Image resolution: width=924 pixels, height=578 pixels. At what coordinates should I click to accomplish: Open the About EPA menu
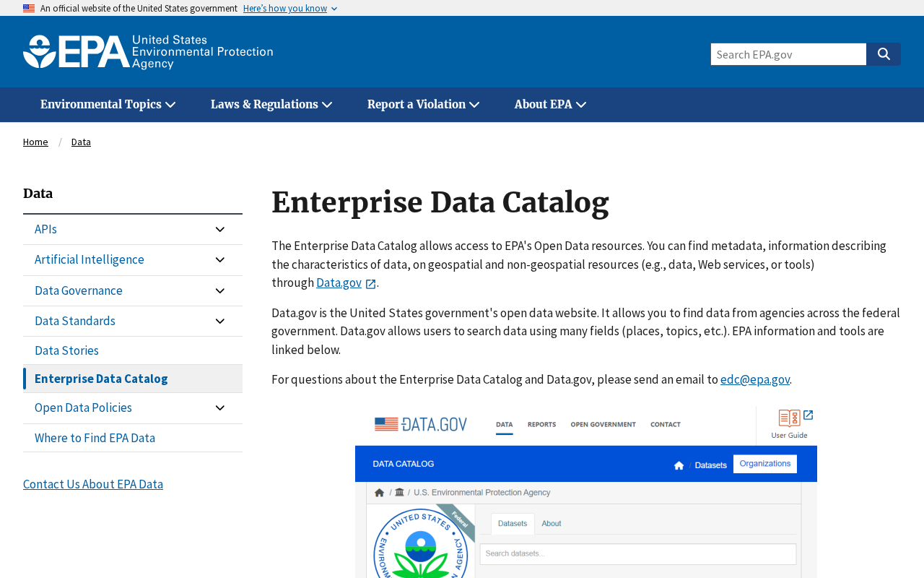point(550,105)
